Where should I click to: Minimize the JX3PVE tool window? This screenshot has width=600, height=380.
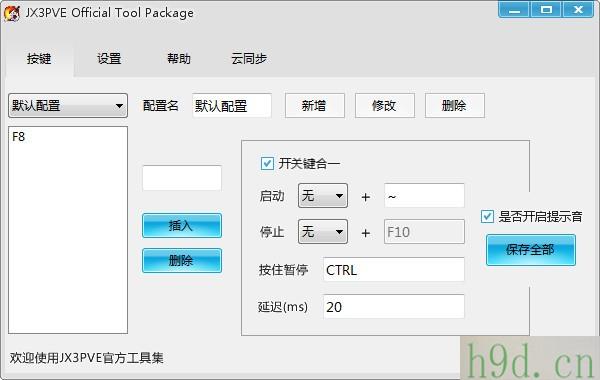pyautogui.click(x=514, y=10)
